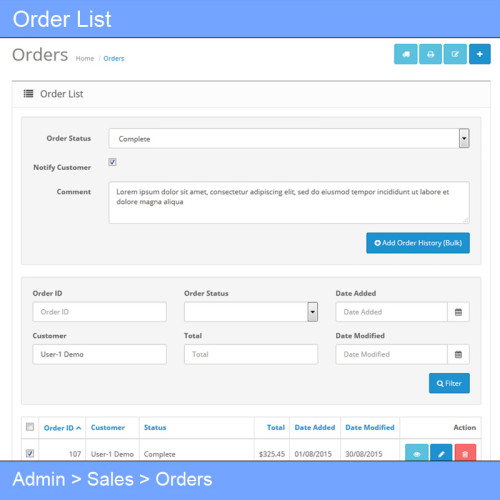Add a new order with plus icon
This screenshot has height=500, width=500.
coord(480,54)
